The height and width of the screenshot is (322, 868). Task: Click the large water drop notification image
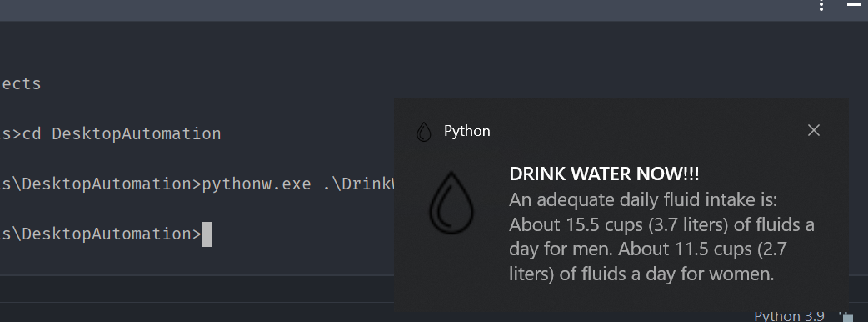pyautogui.click(x=451, y=202)
